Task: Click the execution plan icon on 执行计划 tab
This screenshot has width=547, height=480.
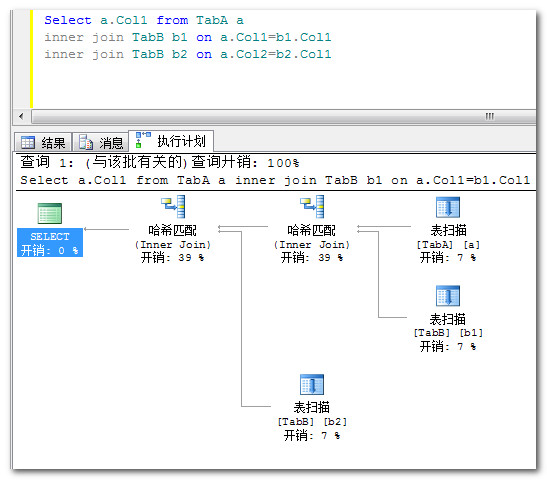Action: click(143, 140)
